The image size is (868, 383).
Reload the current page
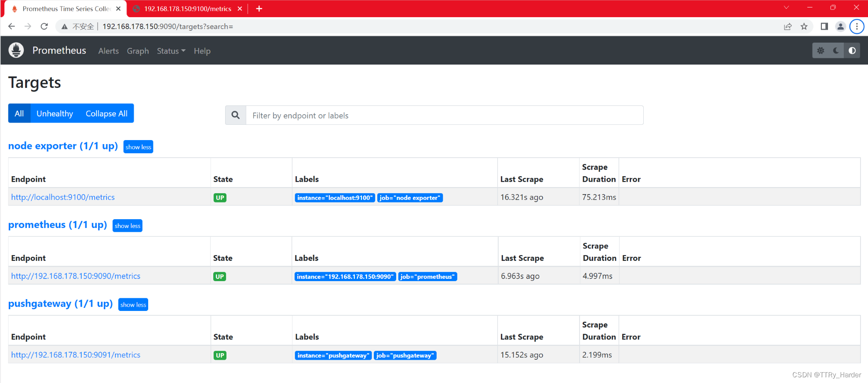point(44,26)
